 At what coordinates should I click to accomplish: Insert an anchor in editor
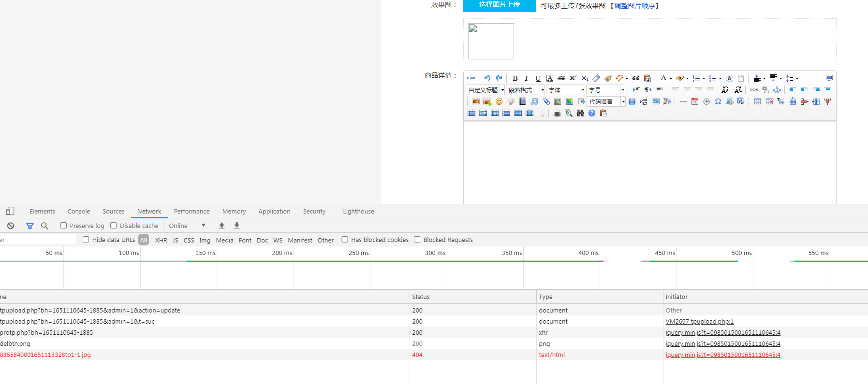[777, 90]
